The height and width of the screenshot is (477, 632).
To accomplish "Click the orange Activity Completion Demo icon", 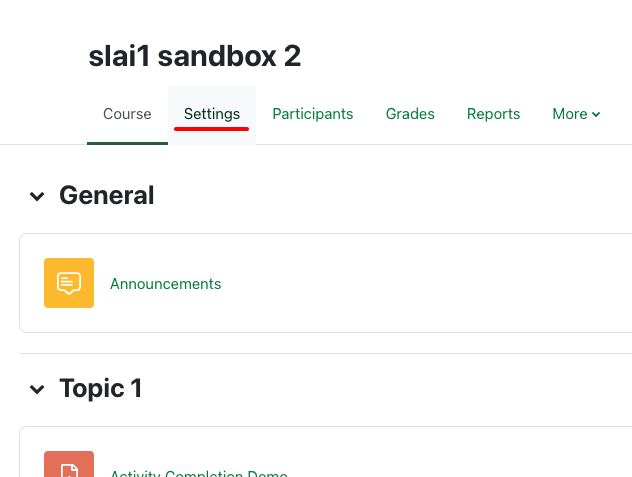I will (69, 465).
